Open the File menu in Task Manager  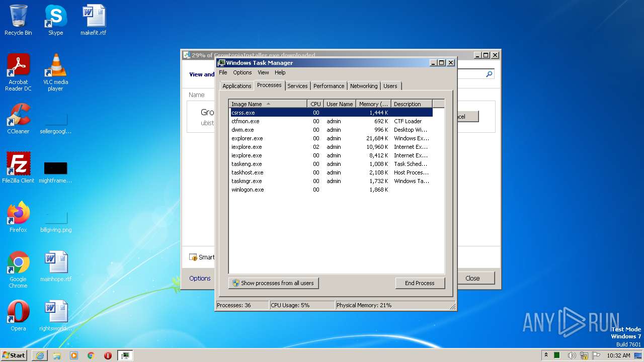223,72
